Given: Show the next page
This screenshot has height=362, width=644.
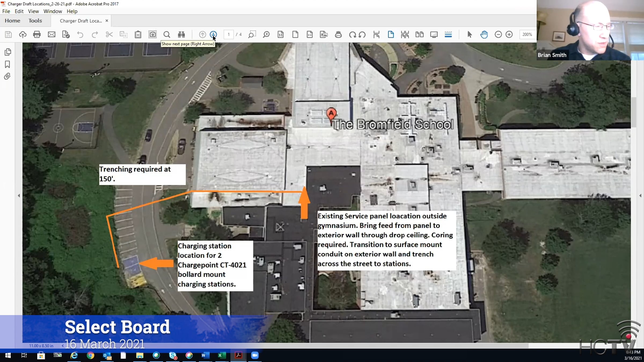Looking at the screenshot, I should pos(213,34).
